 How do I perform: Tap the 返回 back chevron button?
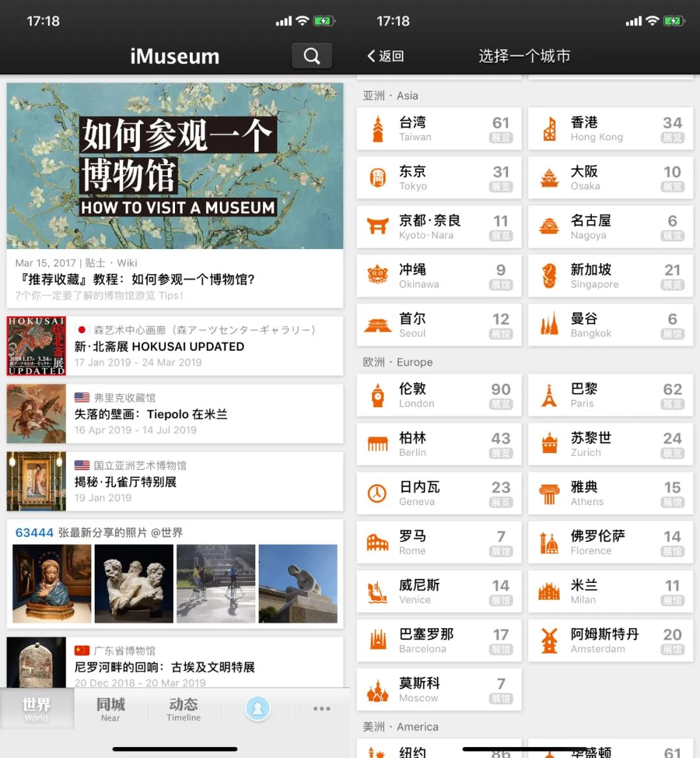tap(386, 56)
